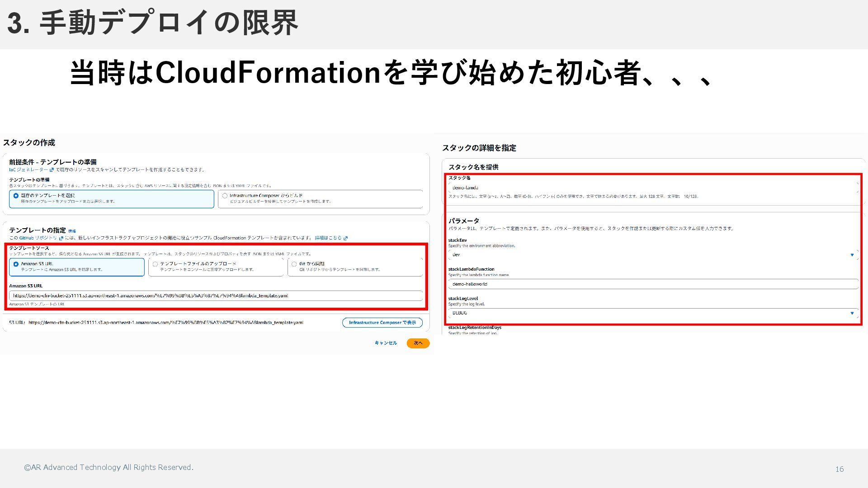Click 情報 info link beside テンプレートの指定
868x488 pixels.
[72, 231]
